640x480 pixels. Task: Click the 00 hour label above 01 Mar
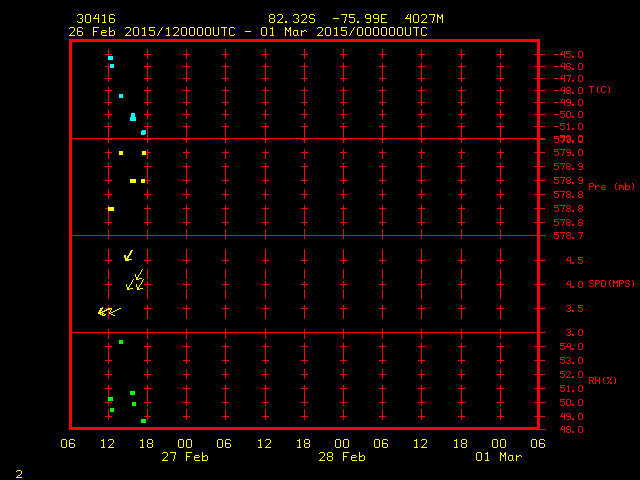[x=499, y=444]
